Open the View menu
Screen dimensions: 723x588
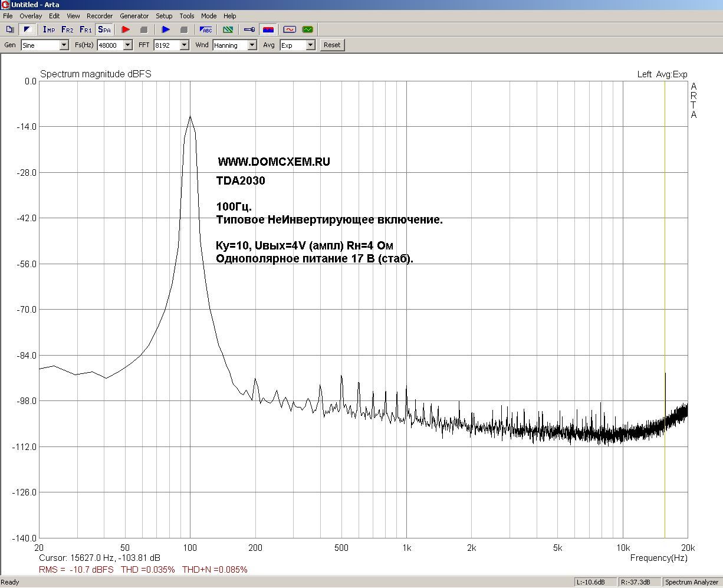[x=74, y=16]
